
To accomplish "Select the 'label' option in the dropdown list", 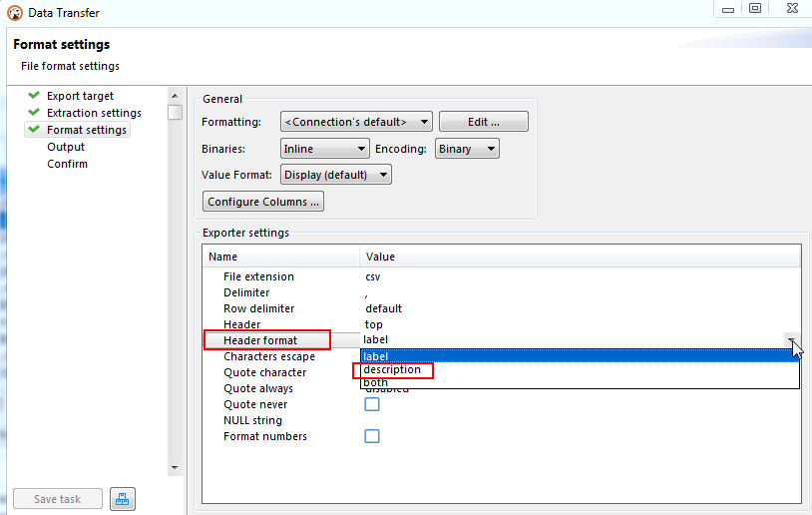I will coord(580,356).
